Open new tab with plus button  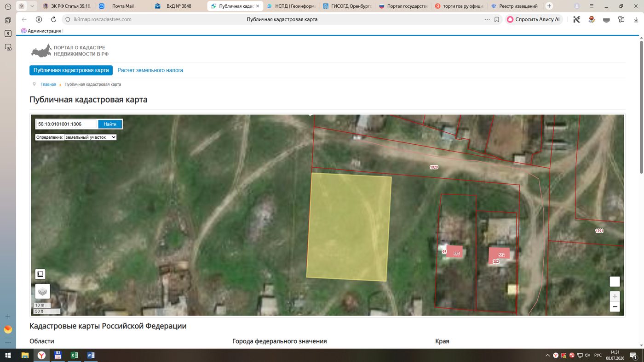tap(549, 6)
